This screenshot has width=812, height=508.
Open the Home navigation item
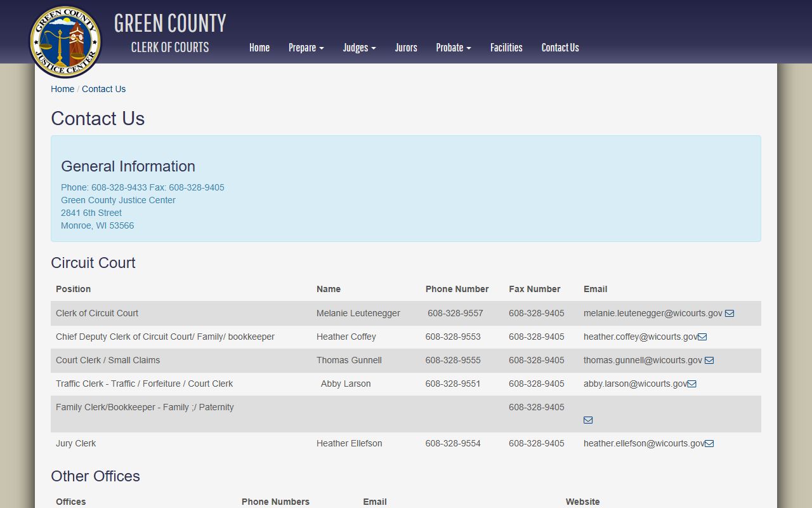[x=259, y=48]
